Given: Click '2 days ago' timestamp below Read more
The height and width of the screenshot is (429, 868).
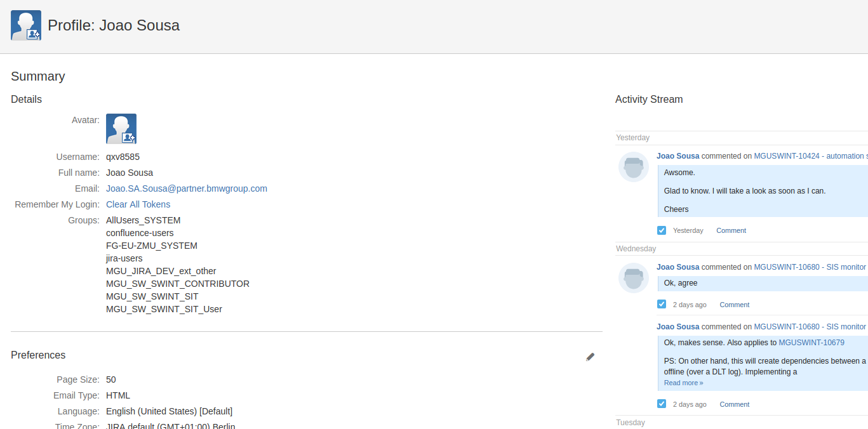Looking at the screenshot, I should tap(690, 404).
